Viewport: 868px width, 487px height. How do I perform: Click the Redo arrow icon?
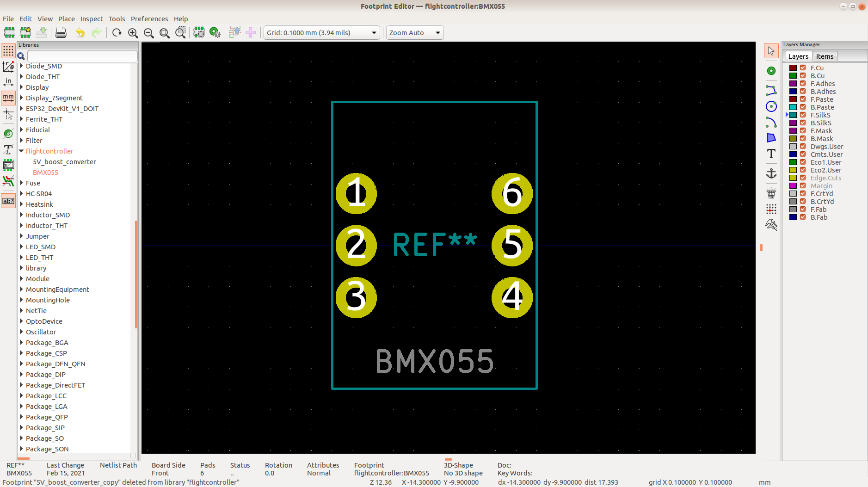(96, 32)
